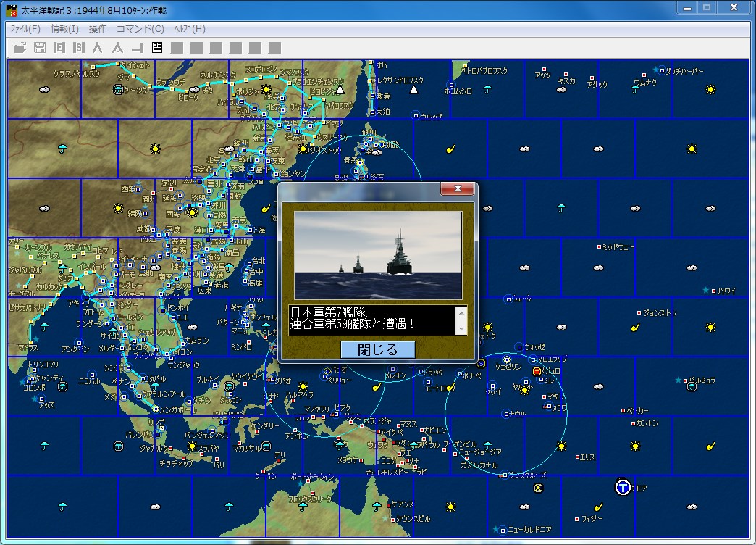Click the battleship fleet picture in the dialog
756x545 pixels.
click(378, 255)
